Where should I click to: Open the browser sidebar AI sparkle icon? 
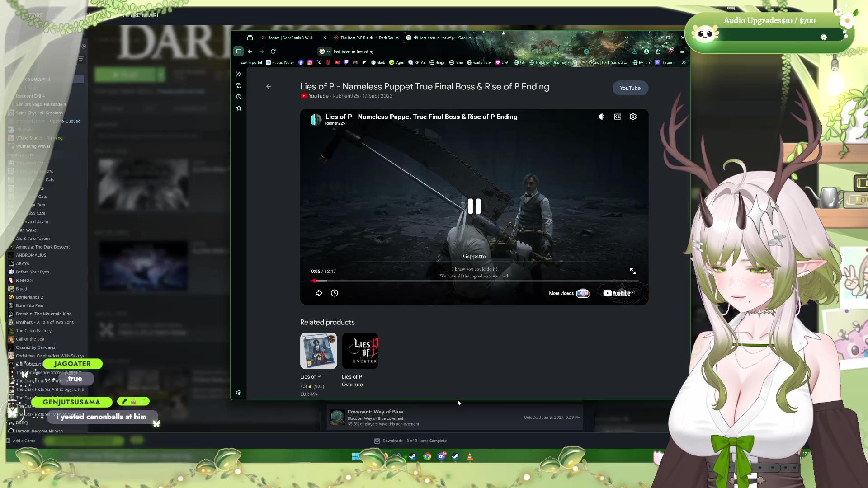click(x=239, y=74)
